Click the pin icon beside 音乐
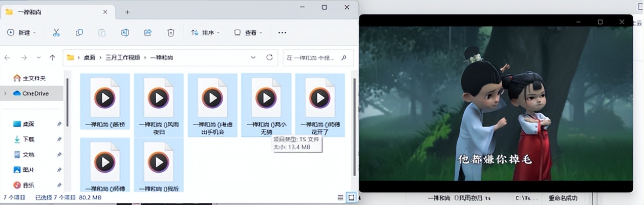 coord(59,185)
